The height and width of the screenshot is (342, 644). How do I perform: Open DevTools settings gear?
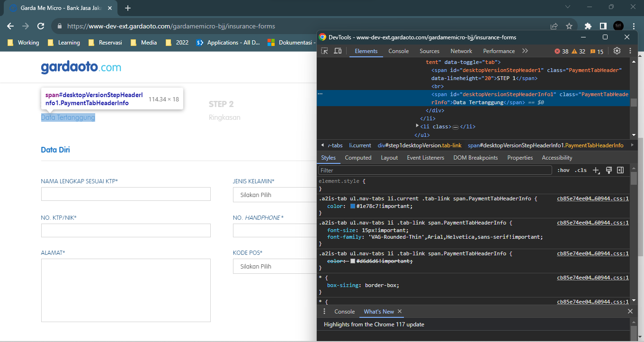617,51
